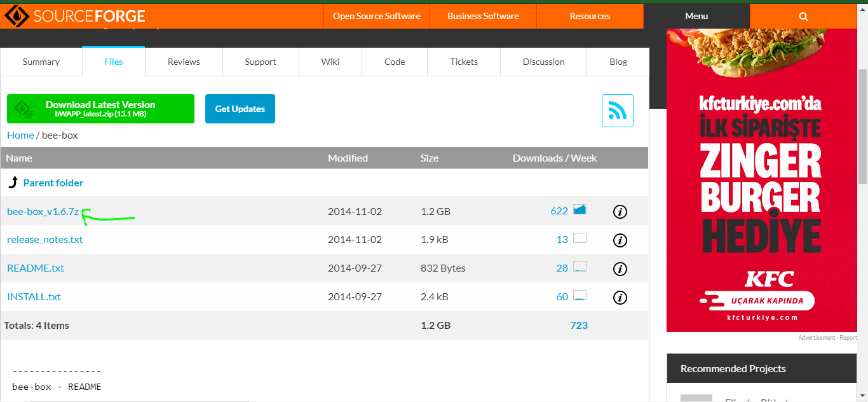Screen dimensions: 868x402
Task: Open the Code tab
Action: 395,62
